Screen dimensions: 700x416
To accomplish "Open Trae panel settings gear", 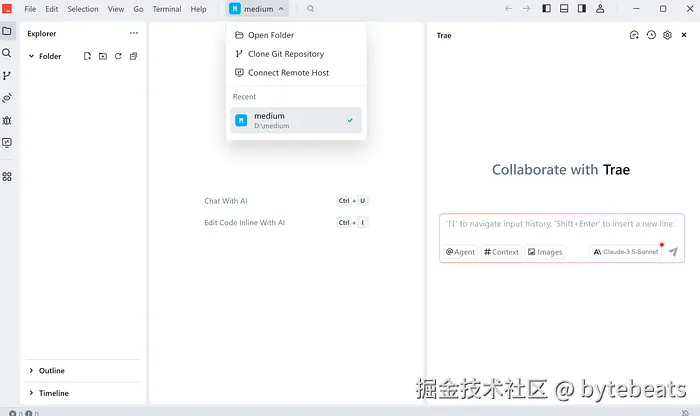I will point(667,35).
